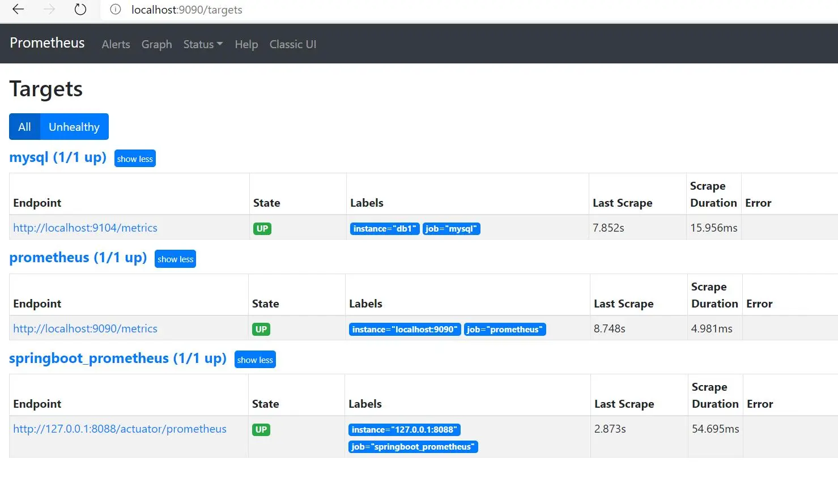
Task: Click the site info icon in address bar
Action: pyautogui.click(x=116, y=10)
